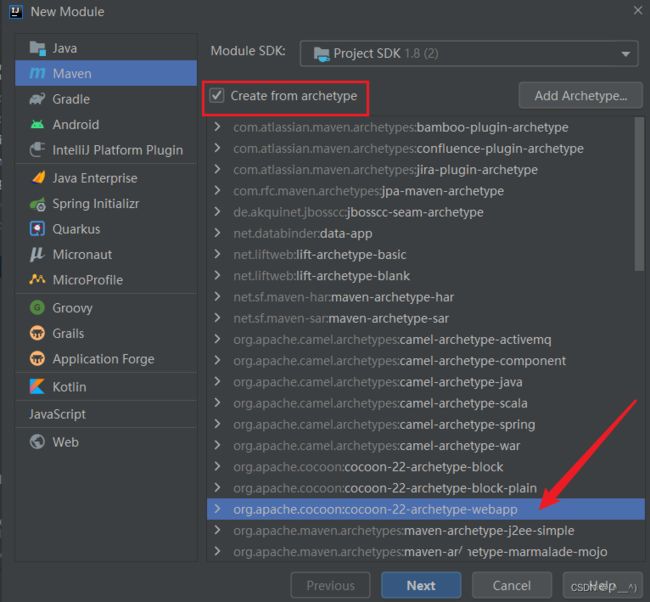Click the Next button
The width and height of the screenshot is (650, 602).
[x=421, y=585]
